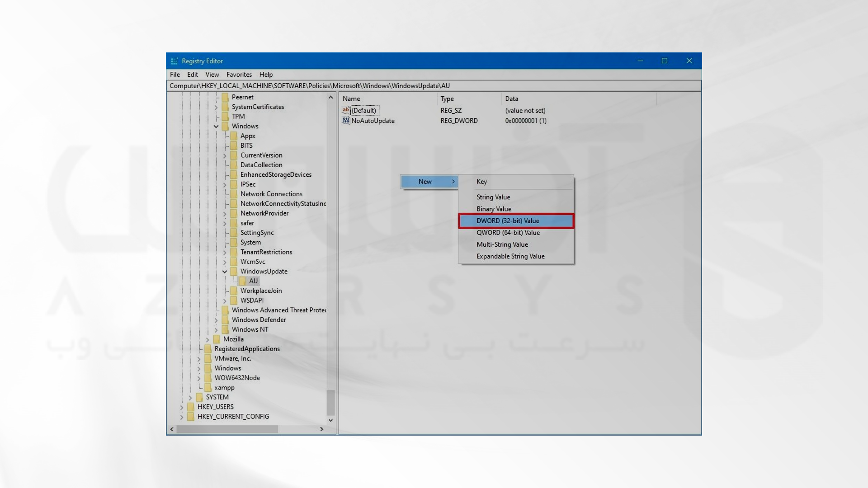868x488 pixels.
Task: Choose QWORD (64-bit) Value from submenu
Action: [516, 233]
